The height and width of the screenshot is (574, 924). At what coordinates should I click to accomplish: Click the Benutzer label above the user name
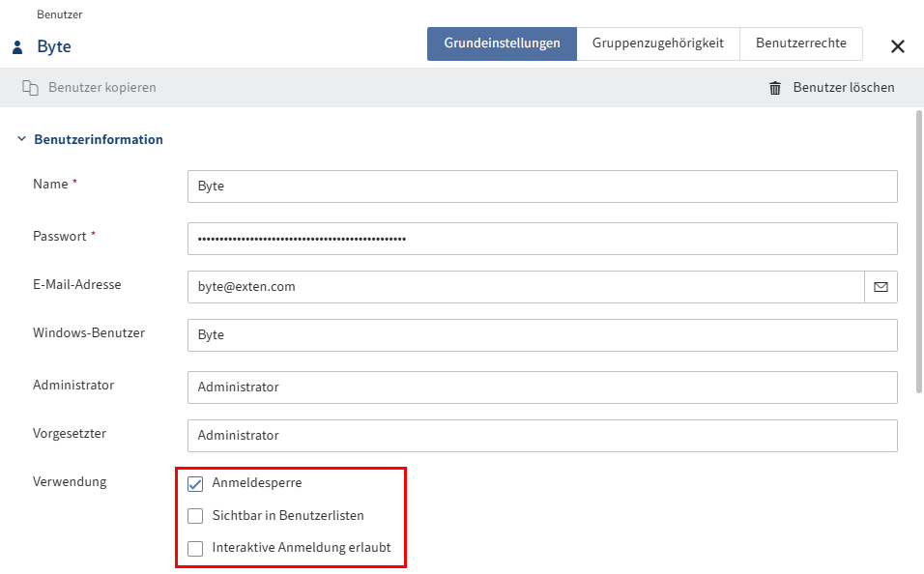pos(60,14)
